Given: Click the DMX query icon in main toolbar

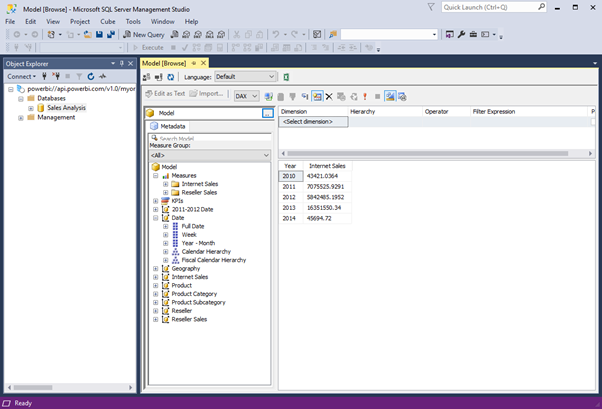Looking at the screenshot, I should [198, 35].
